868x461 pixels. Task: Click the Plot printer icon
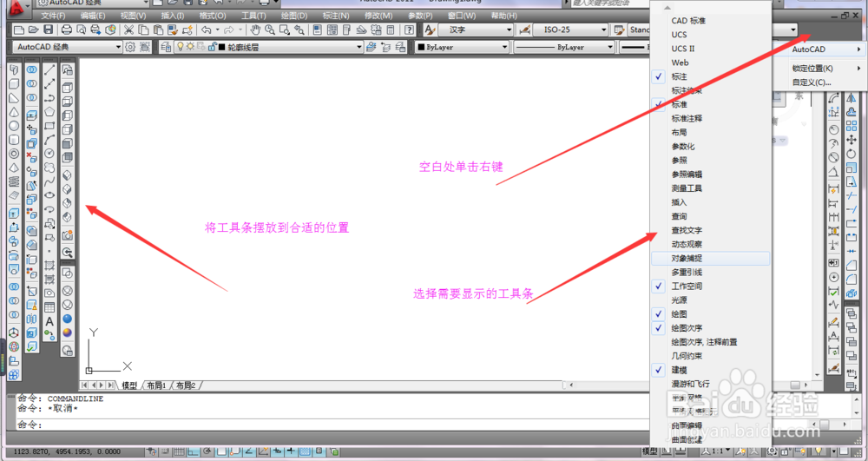pos(67,30)
